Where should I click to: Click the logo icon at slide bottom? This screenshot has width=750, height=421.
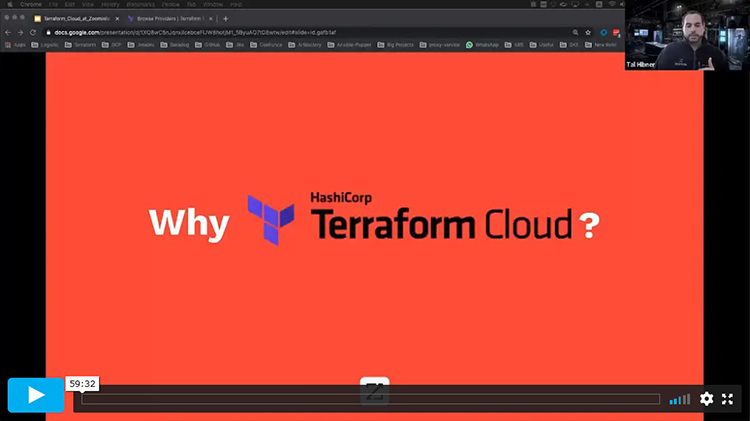pyautogui.click(x=374, y=391)
